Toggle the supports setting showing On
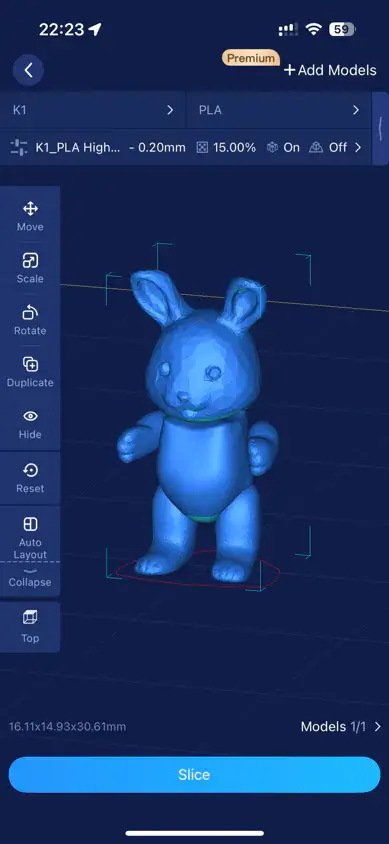The height and width of the screenshot is (844, 389). 284,147
